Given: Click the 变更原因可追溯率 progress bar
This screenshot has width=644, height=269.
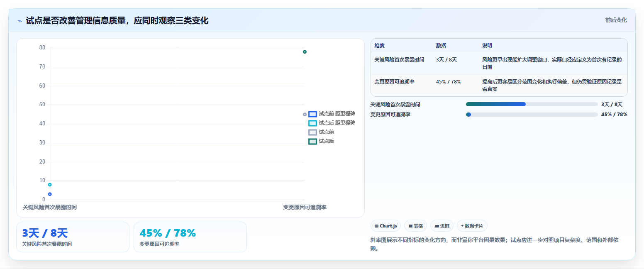Looking at the screenshot, I should coord(532,114).
